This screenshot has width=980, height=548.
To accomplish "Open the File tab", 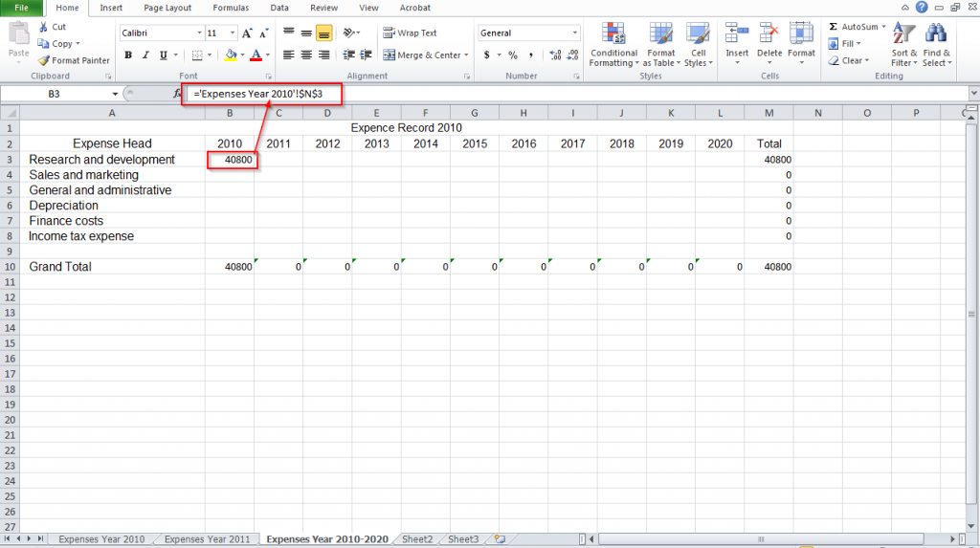I will pos(21,8).
